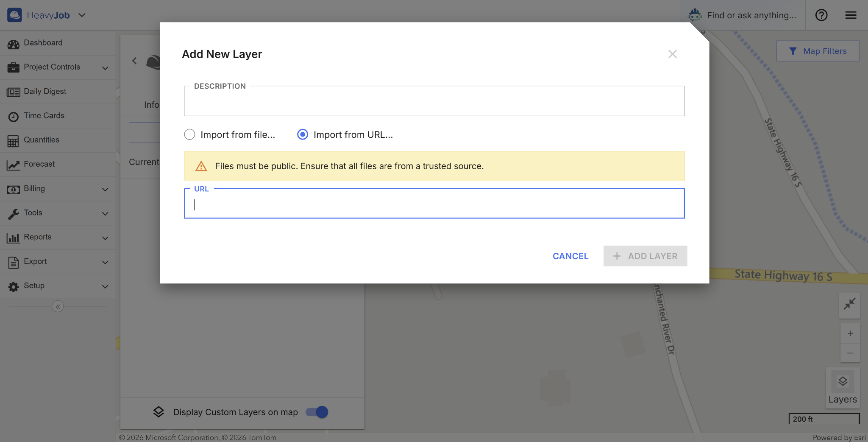Click the Tools wrench icon

click(x=13, y=214)
